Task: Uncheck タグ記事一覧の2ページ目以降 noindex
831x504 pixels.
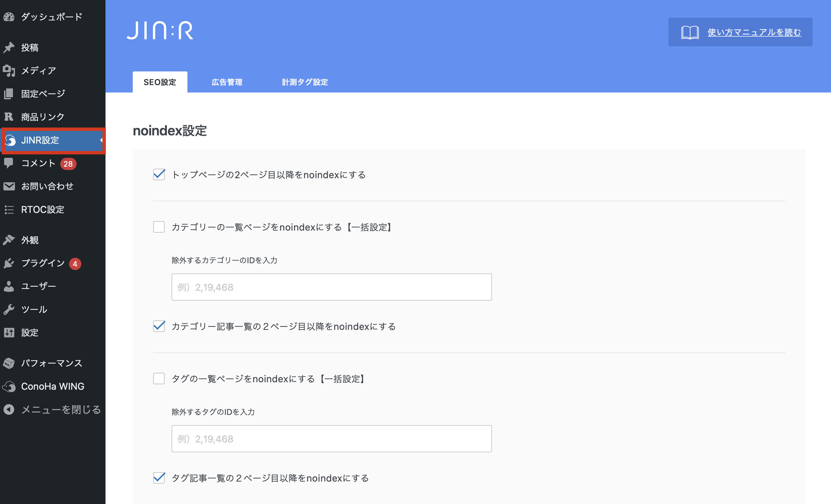Action: pos(159,478)
